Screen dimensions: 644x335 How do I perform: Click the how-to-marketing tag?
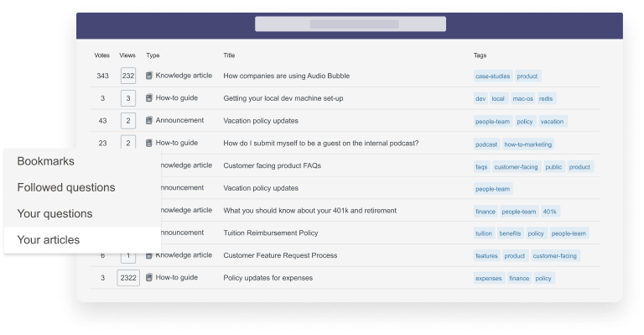click(x=528, y=144)
